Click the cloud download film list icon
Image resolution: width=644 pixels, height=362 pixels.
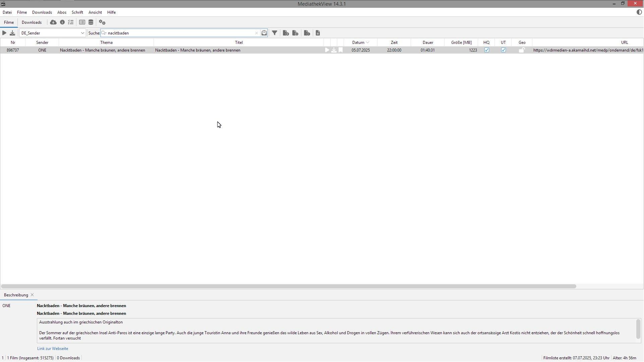pos(53,22)
